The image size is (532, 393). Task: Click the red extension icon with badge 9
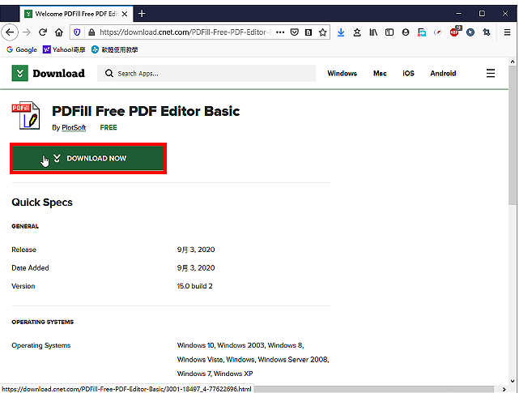pos(454,32)
